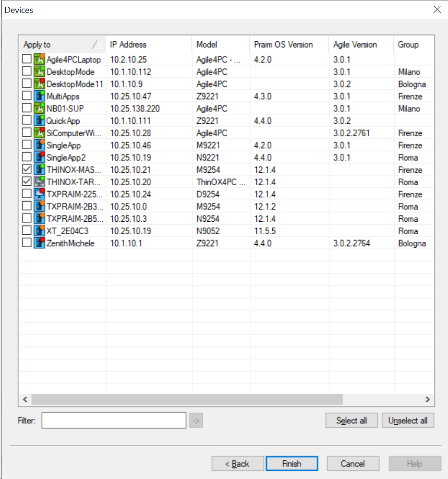Click the Cancel button
Screen dimensions: 448x479
[352, 464]
